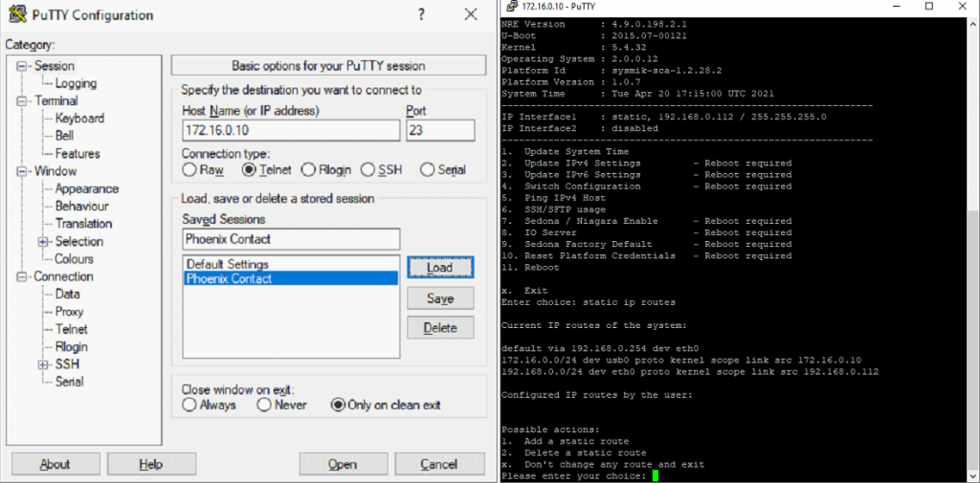Click PuTTY Configuration title bar icon
The width and height of the screenshot is (980, 483).
coord(13,15)
